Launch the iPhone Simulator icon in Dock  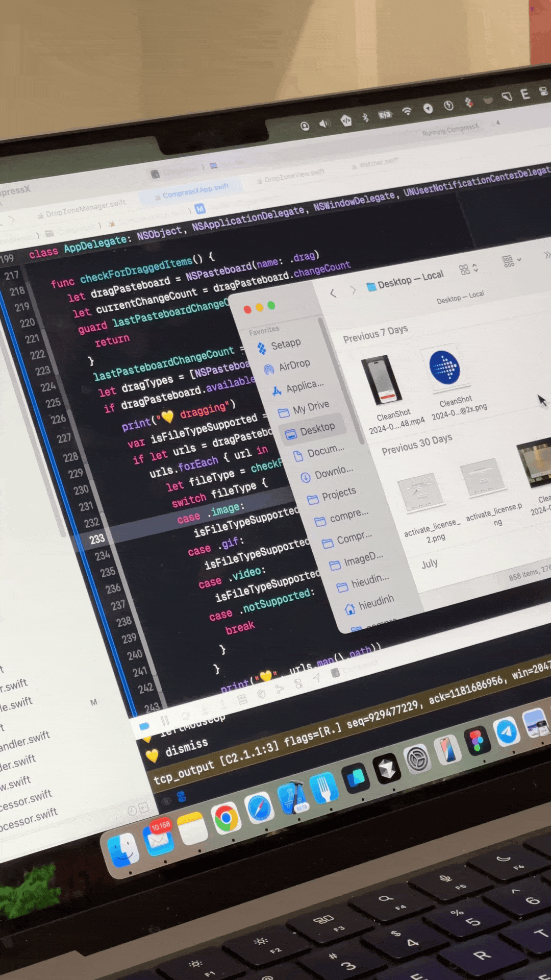pos(447,749)
